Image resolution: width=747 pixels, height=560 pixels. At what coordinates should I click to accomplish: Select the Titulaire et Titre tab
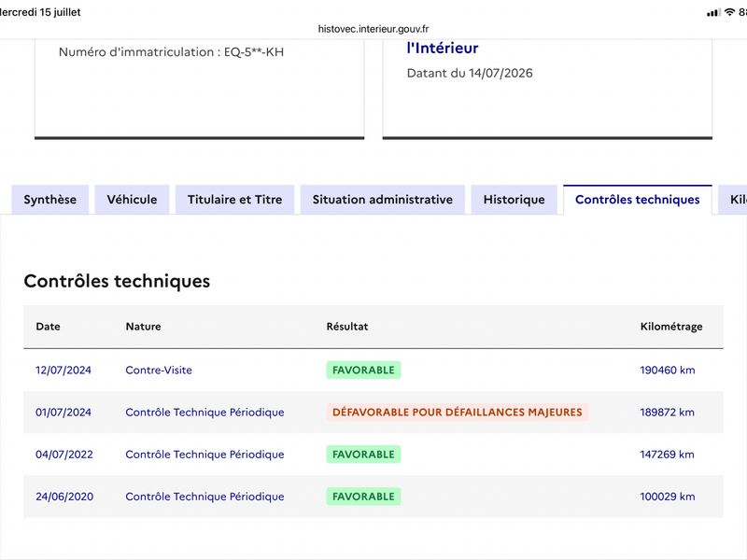click(x=235, y=200)
